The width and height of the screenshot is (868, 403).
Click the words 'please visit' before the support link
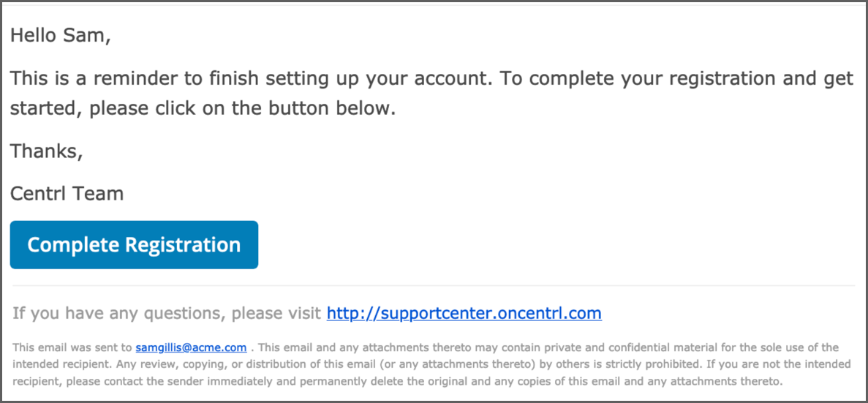pyautogui.click(x=273, y=314)
